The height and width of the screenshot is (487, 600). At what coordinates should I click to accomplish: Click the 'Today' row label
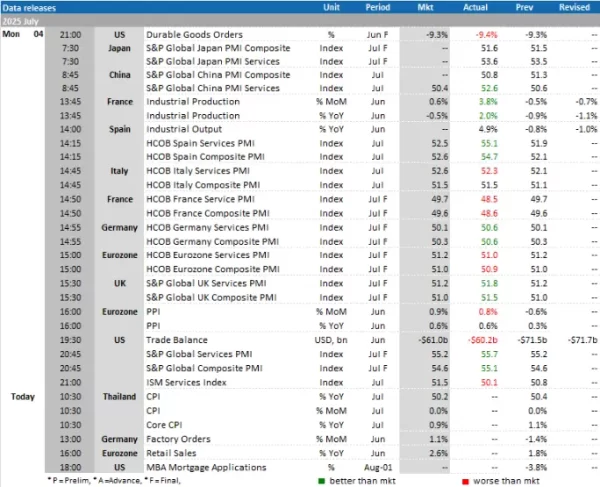point(23,396)
